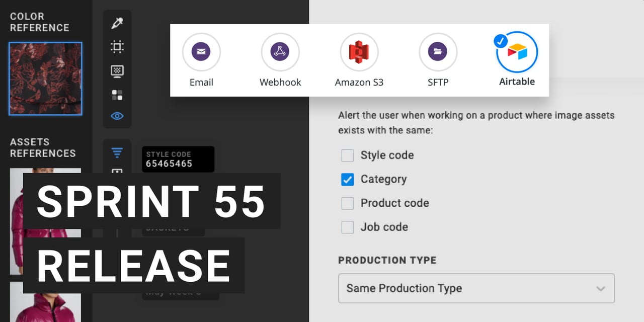Screen dimensions: 644x322
Task: Click the floral color reference swatch
Action: tap(45, 79)
